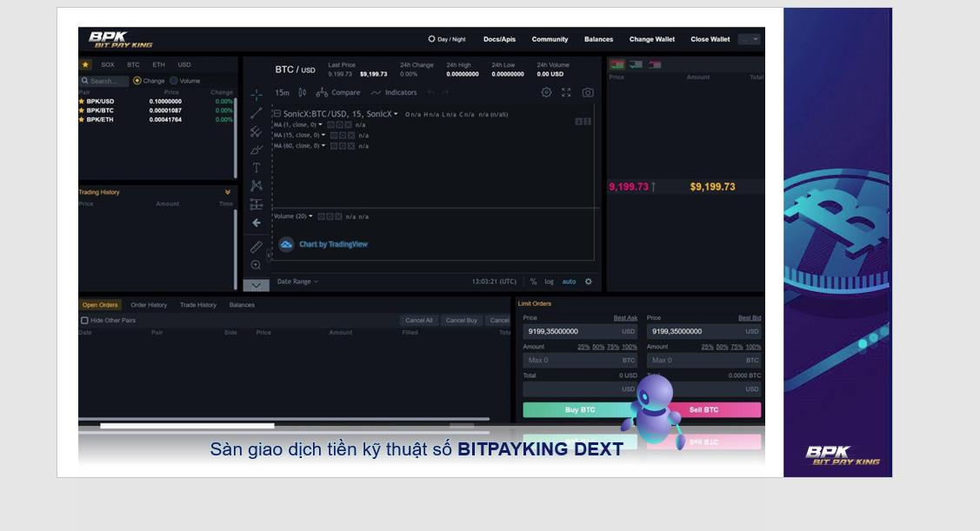
Task: Select the zoom in tool
Action: [x=257, y=265]
